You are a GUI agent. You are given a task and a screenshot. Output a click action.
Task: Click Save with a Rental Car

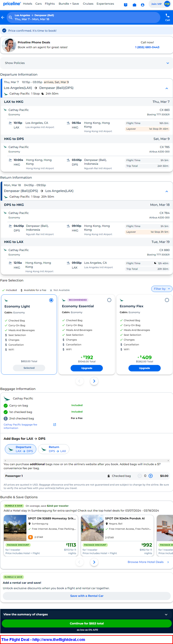(x=86, y=596)
